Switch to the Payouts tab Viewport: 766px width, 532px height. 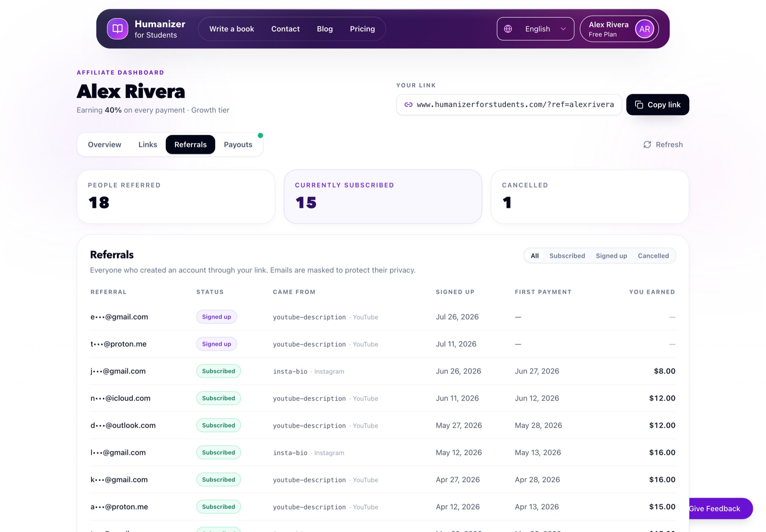click(238, 145)
